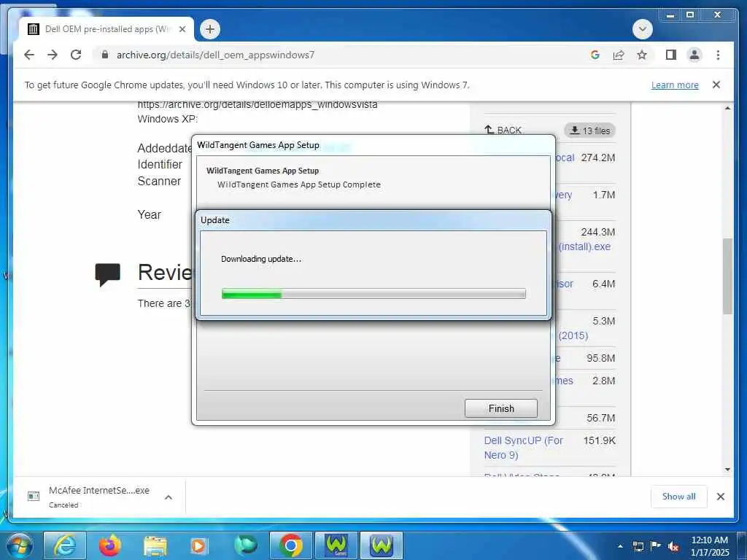This screenshot has width=747, height=560.
Task: Click the Downloading update progress bar
Action: tap(374, 293)
